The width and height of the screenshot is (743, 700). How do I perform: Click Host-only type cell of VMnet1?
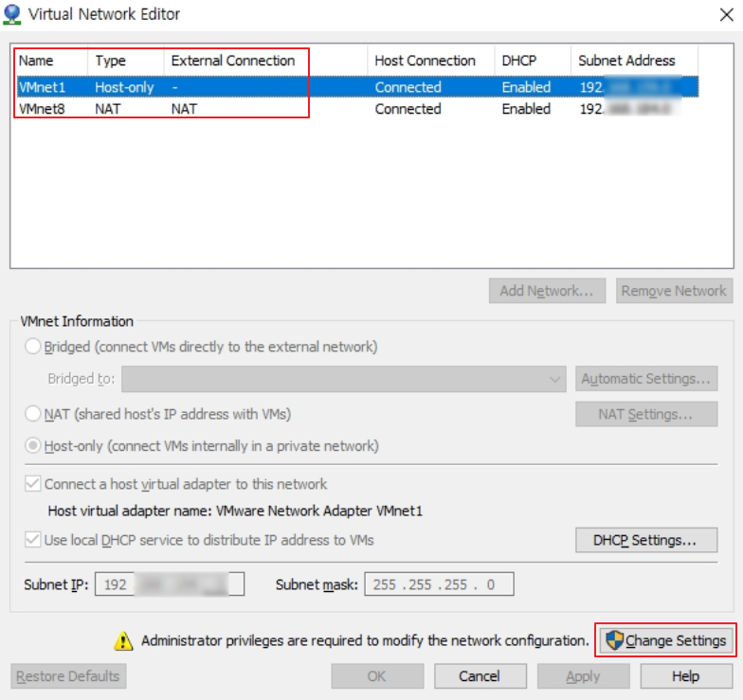pyautogui.click(x=124, y=87)
